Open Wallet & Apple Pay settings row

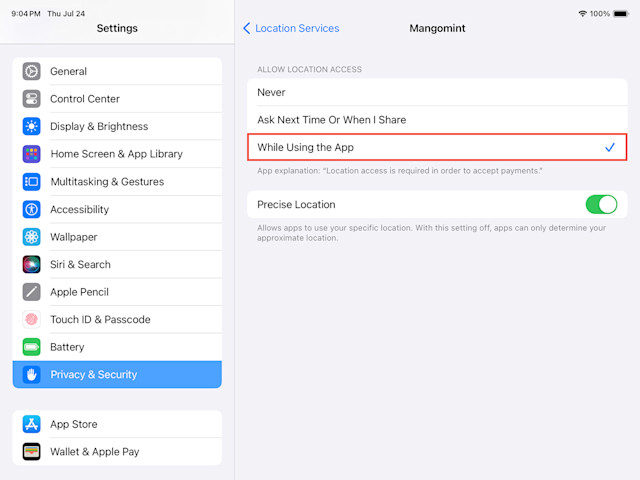click(117, 452)
